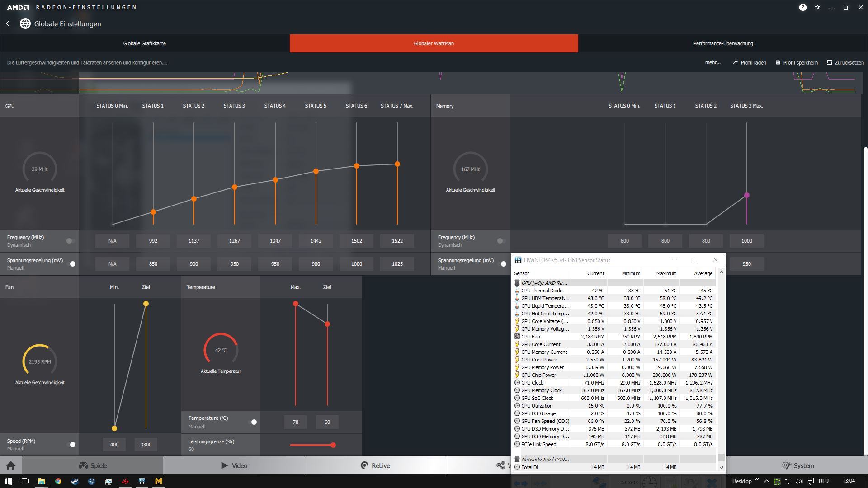Image resolution: width=868 pixels, height=488 pixels.
Task: Open File Explorer from taskbar
Action: (x=41, y=481)
